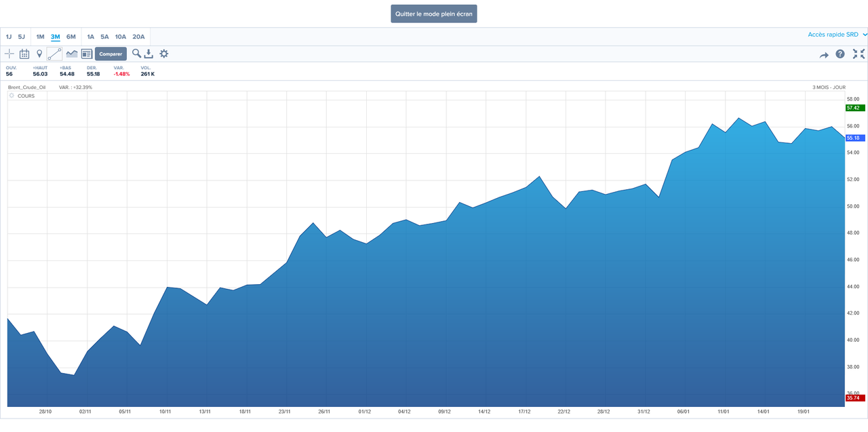Select the 6M time range

click(71, 37)
